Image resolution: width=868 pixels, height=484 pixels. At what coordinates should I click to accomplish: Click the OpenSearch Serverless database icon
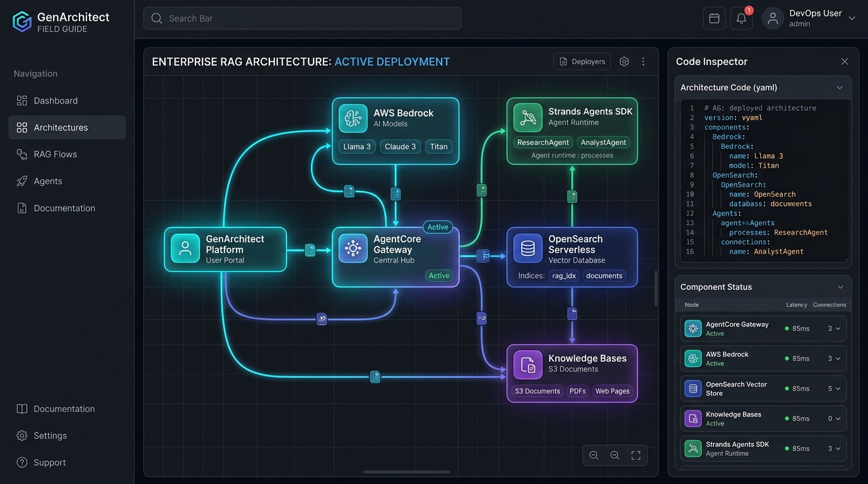(x=528, y=248)
